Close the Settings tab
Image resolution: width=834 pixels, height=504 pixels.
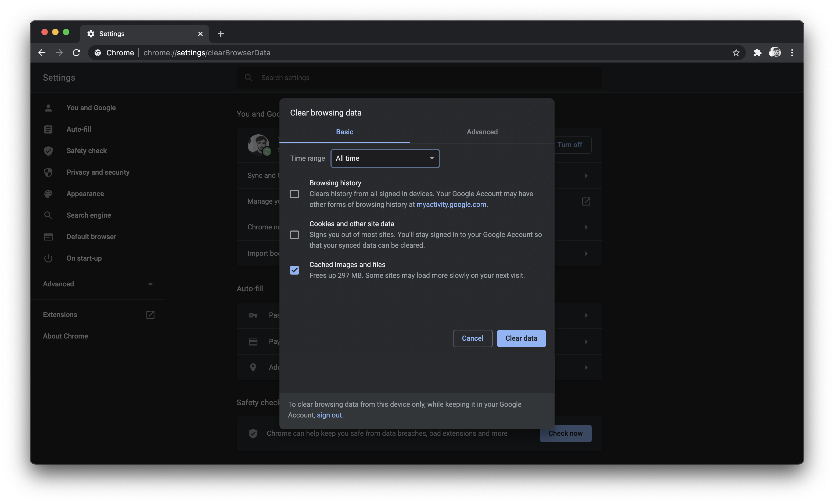(x=200, y=34)
